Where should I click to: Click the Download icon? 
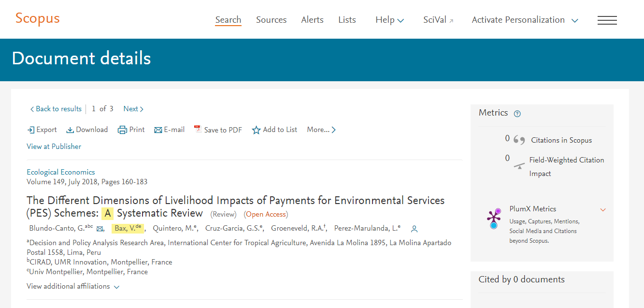(70, 130)
